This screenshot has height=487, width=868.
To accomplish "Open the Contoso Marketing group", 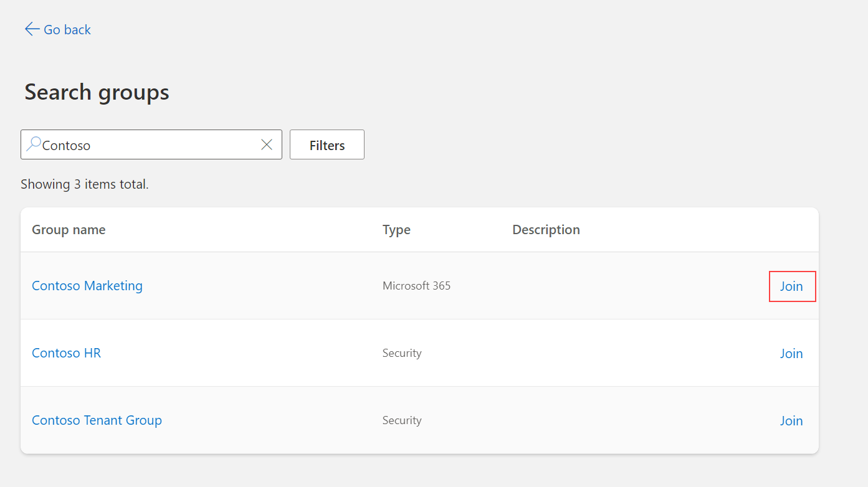I will coord(87,285).
